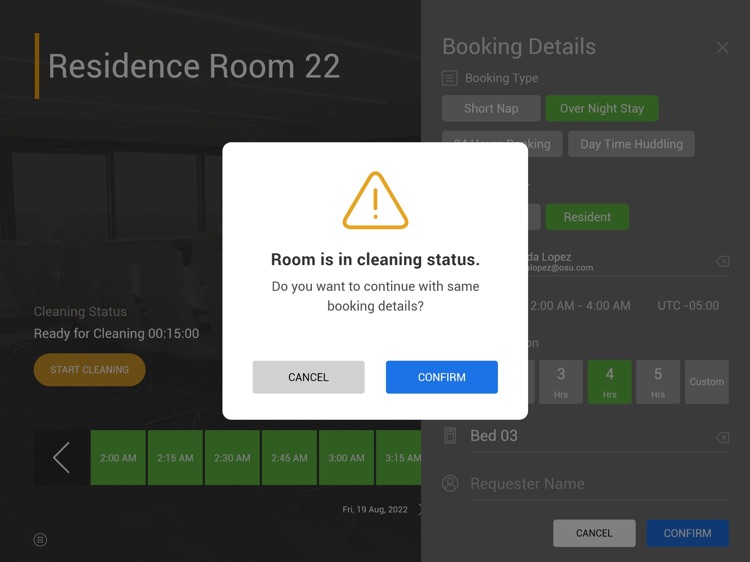Select the 2:00 AM time slot
The height and width of the screenshot is (562, 750).
coord(118,458)
